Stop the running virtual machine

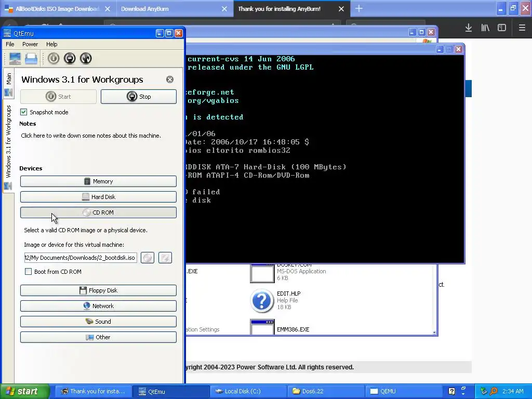click(138, 97)
